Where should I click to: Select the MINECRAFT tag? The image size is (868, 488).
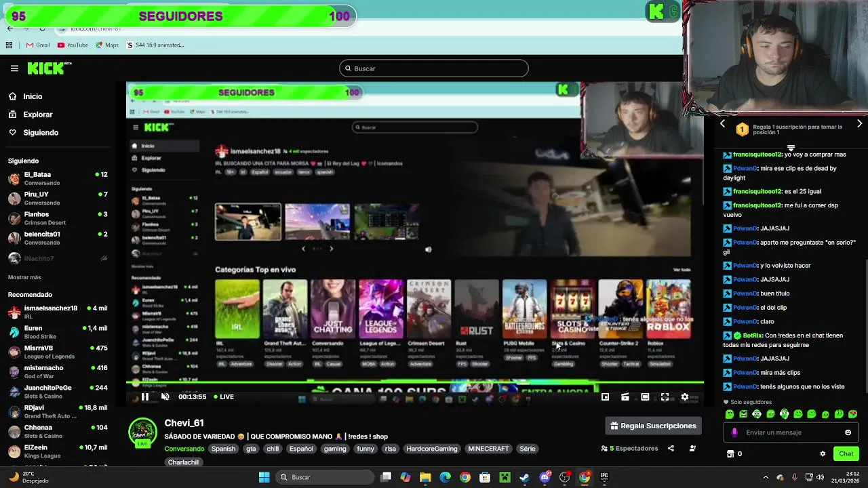(x=488, y=449)
